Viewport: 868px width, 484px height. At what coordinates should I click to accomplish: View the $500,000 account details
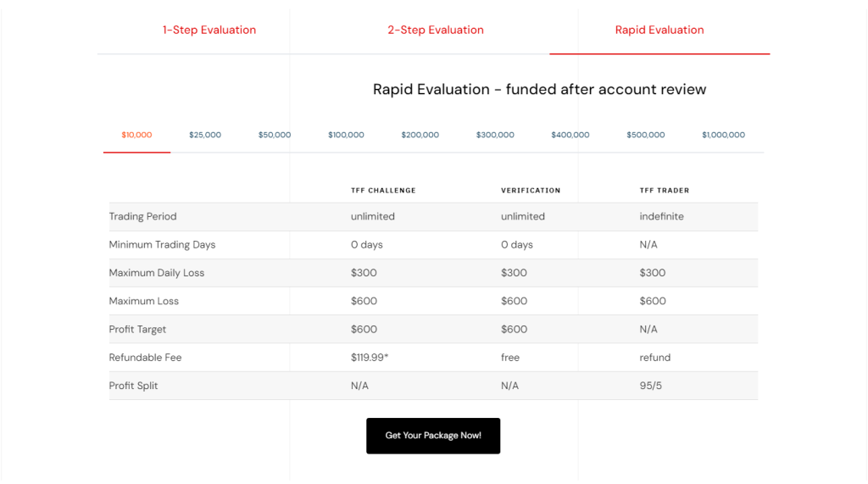[645, 135]
